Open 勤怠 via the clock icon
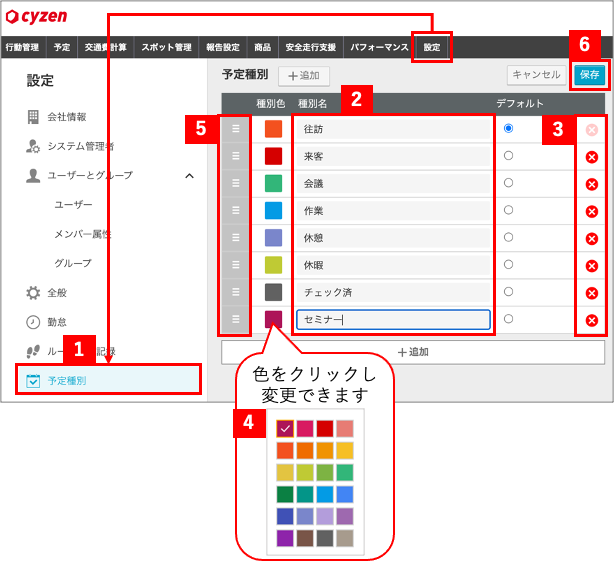 pyautogui.click(x=33, y=322)
